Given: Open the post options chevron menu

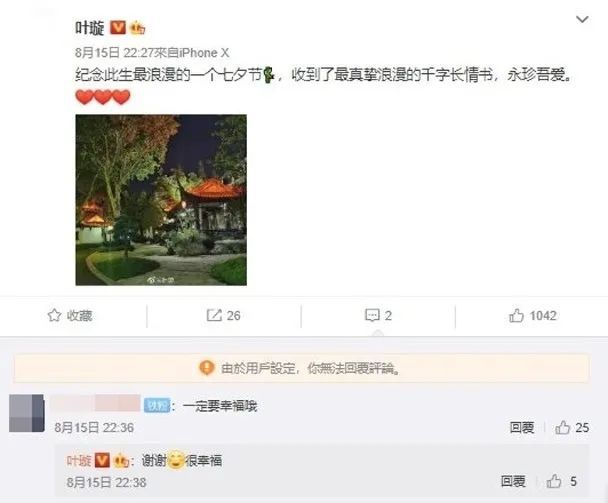Looking at the screenshot, I should tap(582, 19).
